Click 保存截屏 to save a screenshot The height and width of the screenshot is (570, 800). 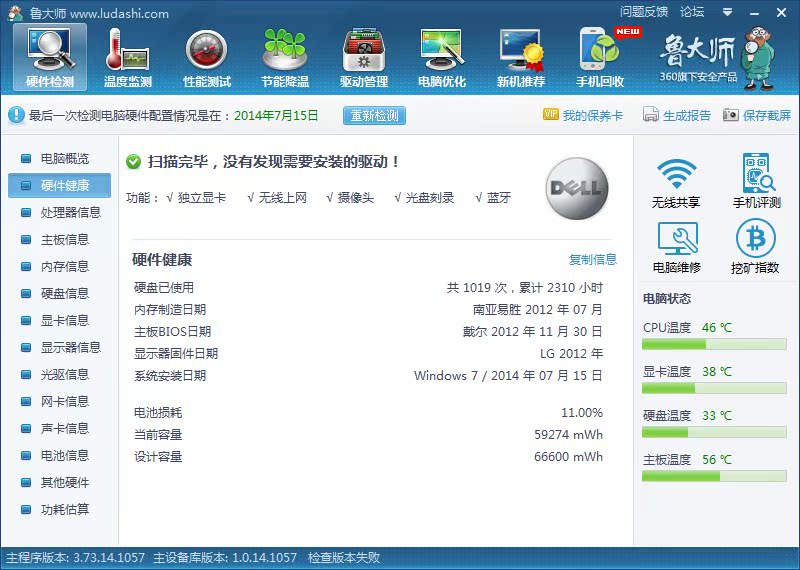pyautogui.click(x=757, y=115)
